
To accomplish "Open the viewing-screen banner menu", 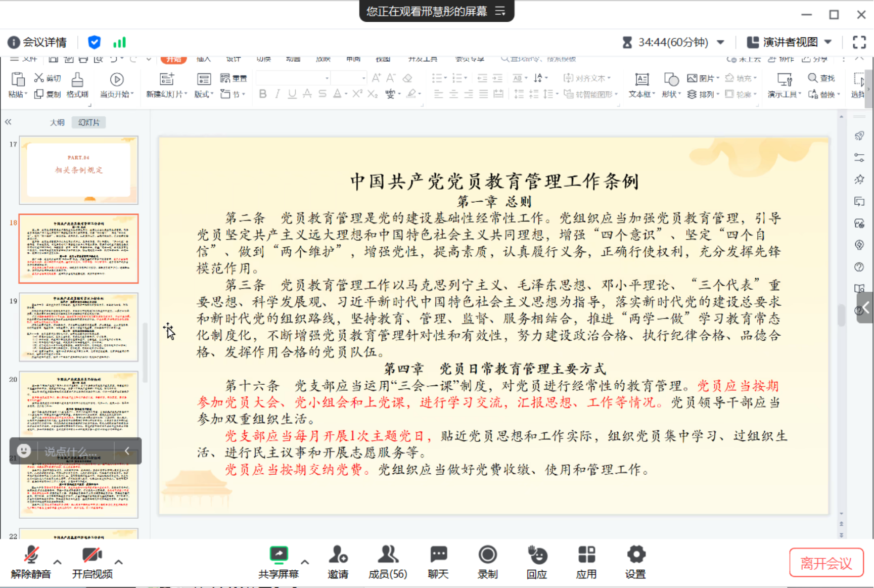I will click(500, 11).
